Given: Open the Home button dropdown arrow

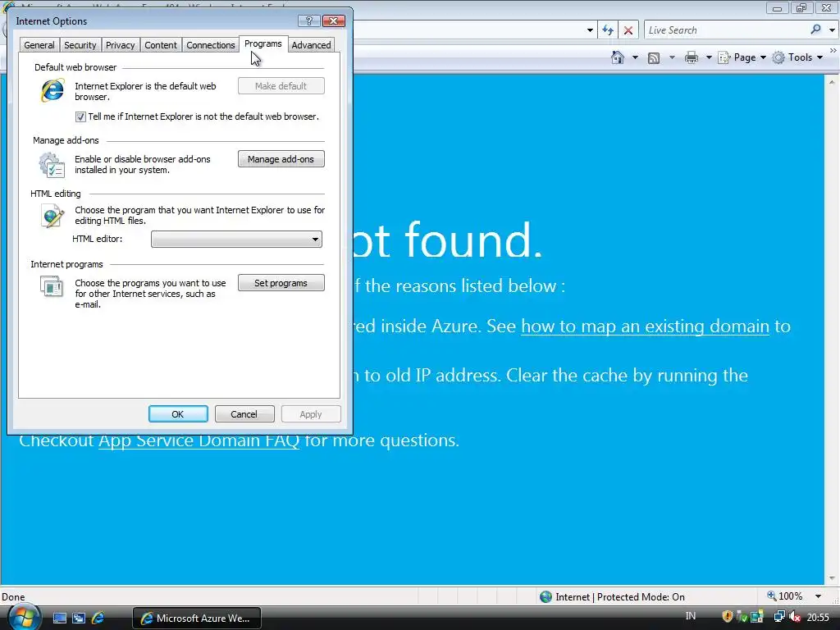Looking at the screenshot, I should 635,57.
